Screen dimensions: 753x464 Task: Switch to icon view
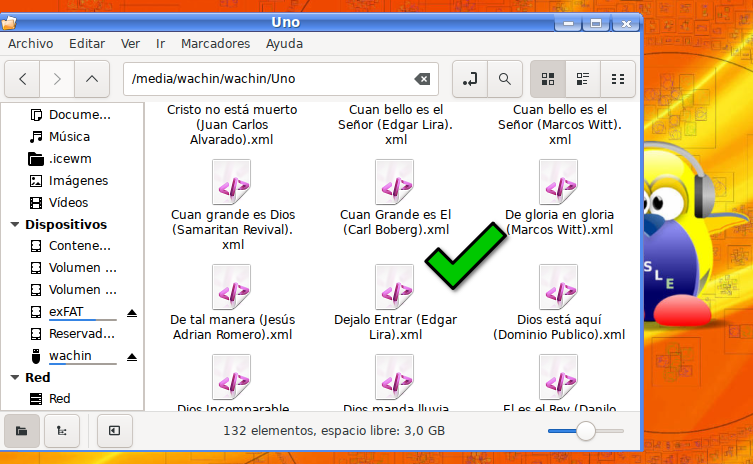click(548, 79)
